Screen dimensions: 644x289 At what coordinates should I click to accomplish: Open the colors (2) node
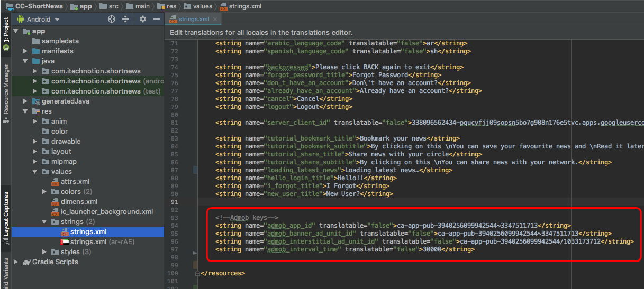(x=72, y=192)
